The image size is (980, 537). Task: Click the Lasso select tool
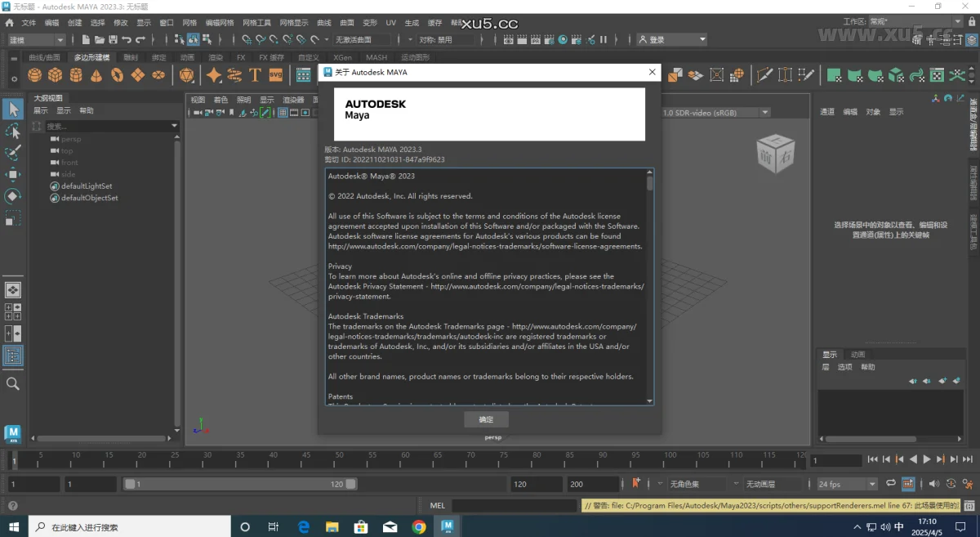click(13, 131)
